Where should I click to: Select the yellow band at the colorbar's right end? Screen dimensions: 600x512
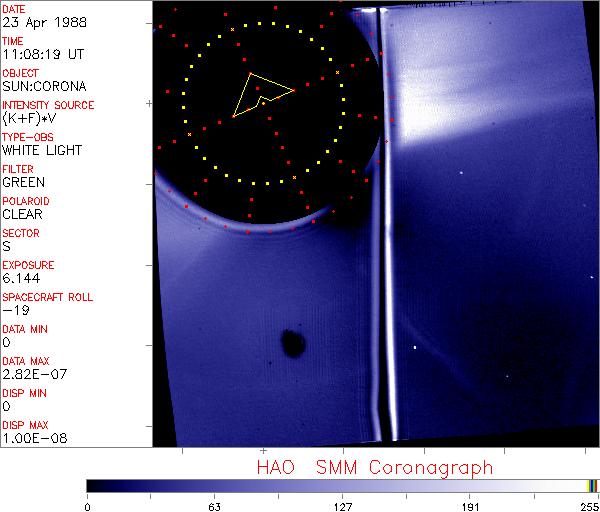click(591, 485)
